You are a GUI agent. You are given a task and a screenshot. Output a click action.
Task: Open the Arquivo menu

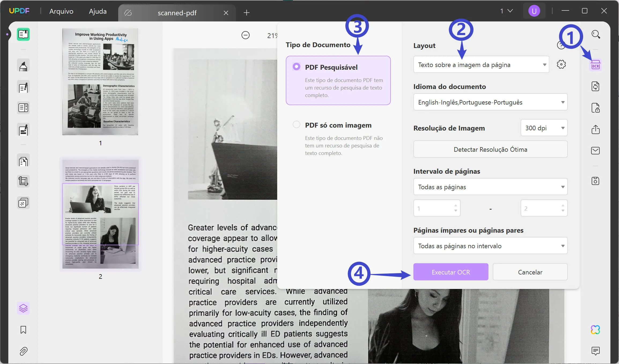coord(61,11)
